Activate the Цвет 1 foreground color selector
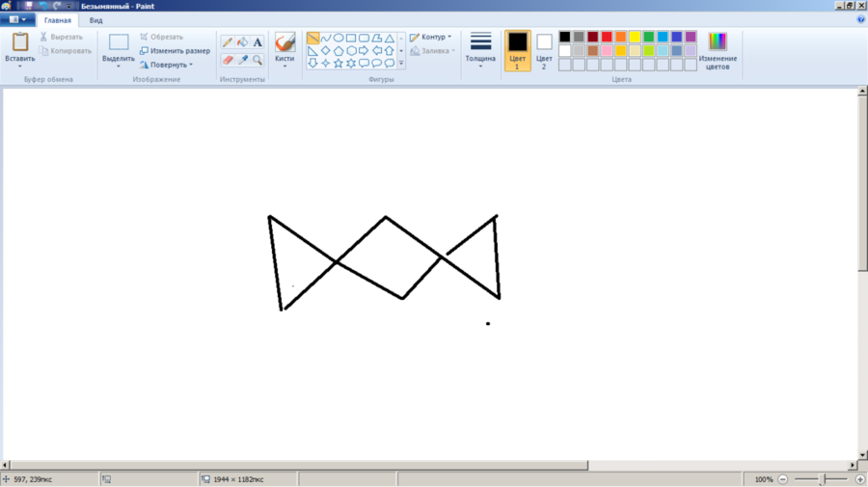Viewport: 868px width, 487px height. pos(518,50)
